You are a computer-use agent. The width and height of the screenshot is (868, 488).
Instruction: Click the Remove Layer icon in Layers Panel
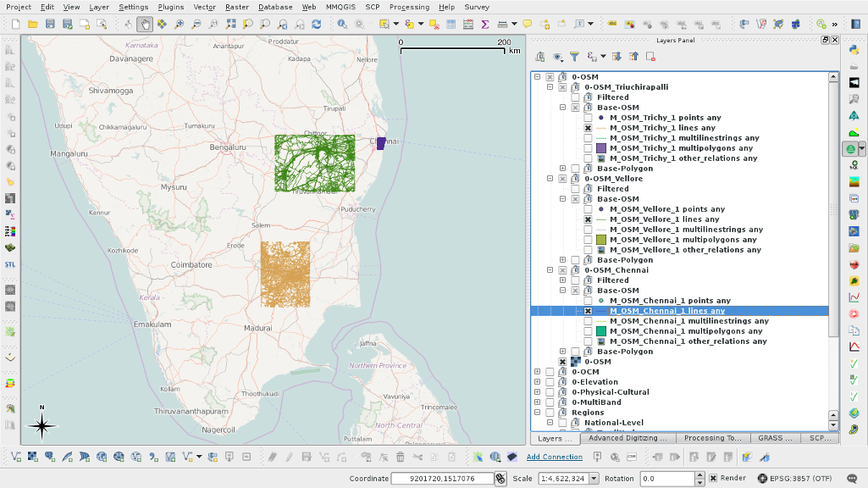(650, 57)
